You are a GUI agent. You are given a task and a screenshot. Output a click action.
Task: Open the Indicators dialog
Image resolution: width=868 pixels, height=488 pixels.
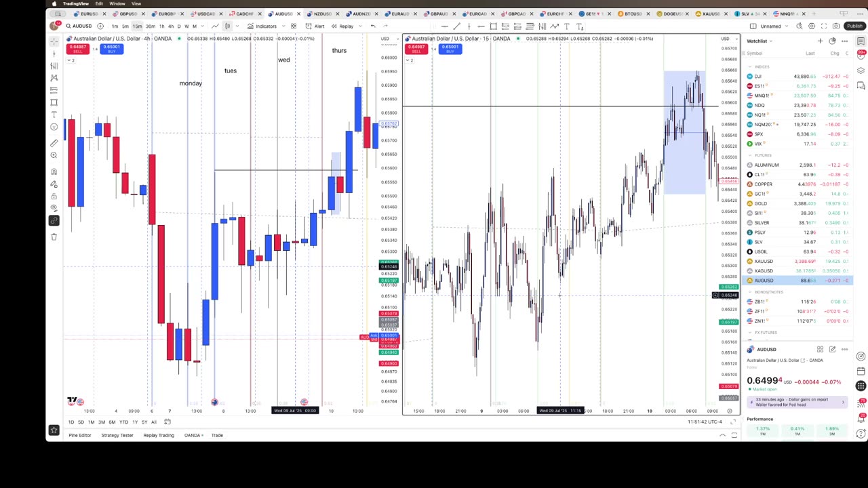click(x=262, y=26)
